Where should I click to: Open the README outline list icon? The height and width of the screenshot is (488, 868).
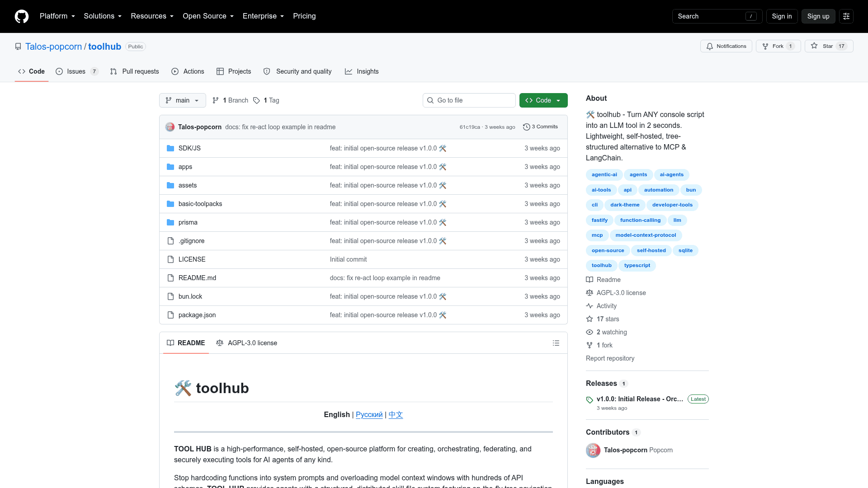[x=556, y=343]
